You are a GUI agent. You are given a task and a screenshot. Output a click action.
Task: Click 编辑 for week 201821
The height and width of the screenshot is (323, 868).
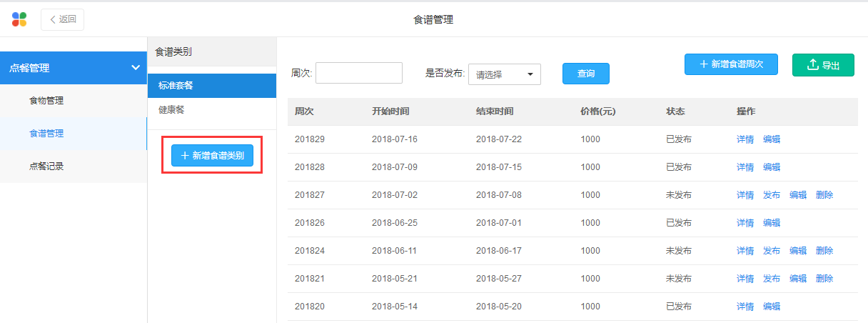click(x=798, y=279)
